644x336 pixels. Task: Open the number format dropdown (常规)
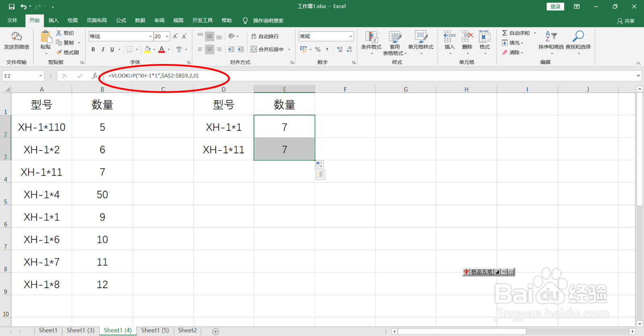(x=351, y=36)
